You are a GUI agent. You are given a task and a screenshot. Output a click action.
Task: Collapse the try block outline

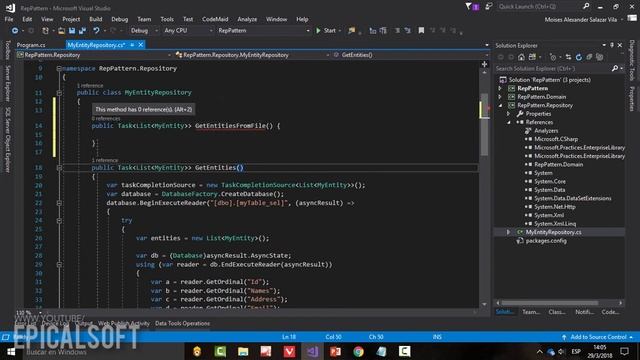[x=59, y=220]
